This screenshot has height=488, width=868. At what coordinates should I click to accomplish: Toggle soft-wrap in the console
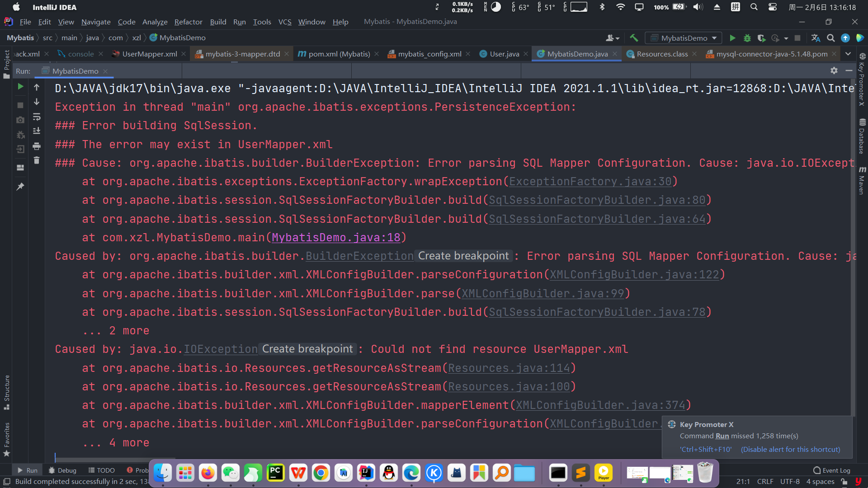(37, 117)
